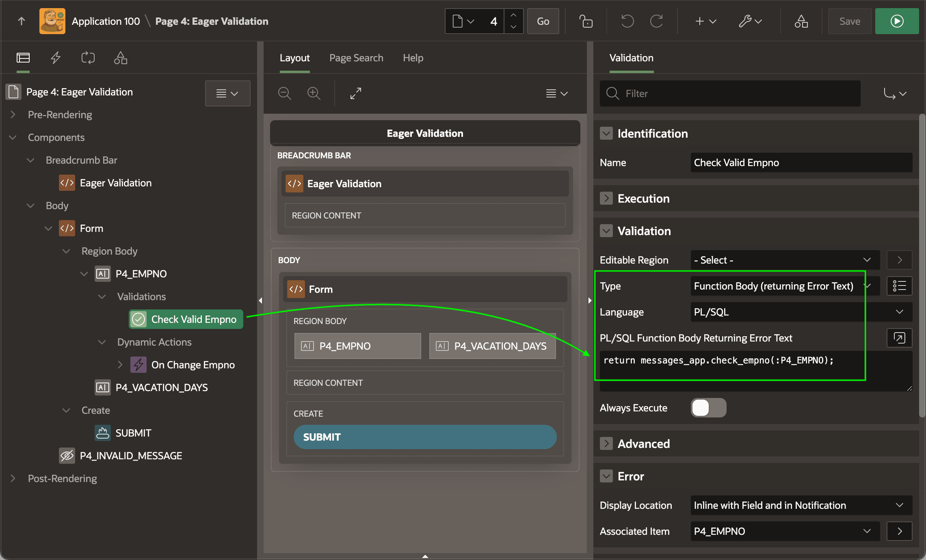
Task: Switch to the Rendering tree tab
Action: tap(23, 58)
